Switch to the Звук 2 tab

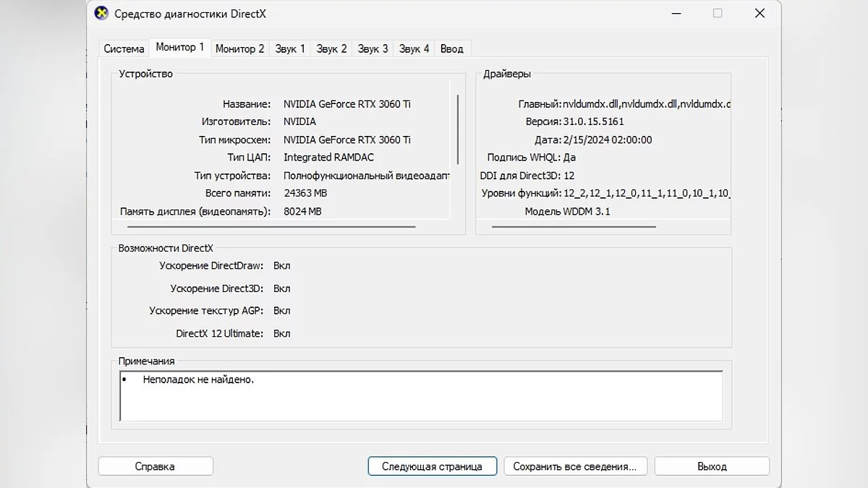click(331, 49)
